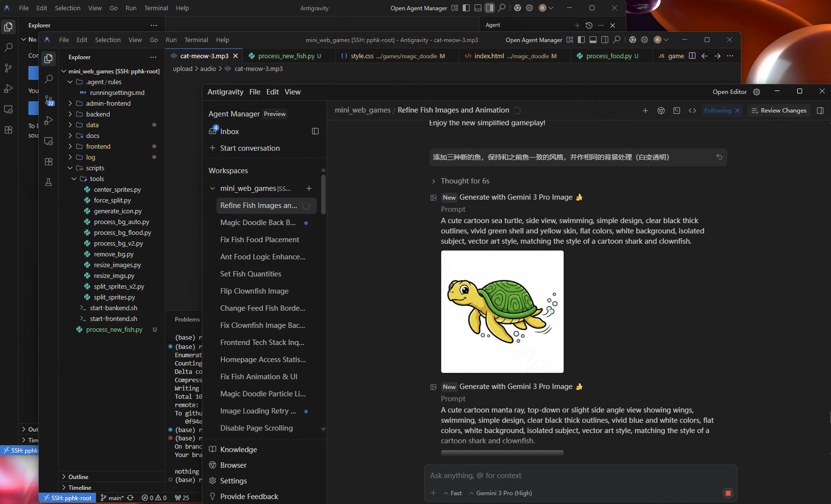Switch to the process_new_fish.py editor tab
831x504 pixels.
286,56
